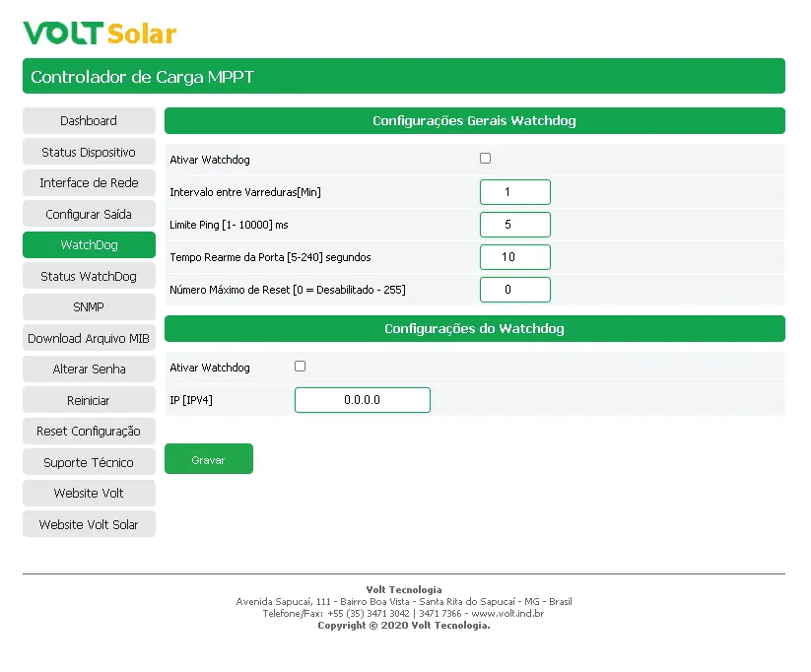Screen dimensions: 811x672
Task: Open Alterar Senha page
Action: [89, 369]
